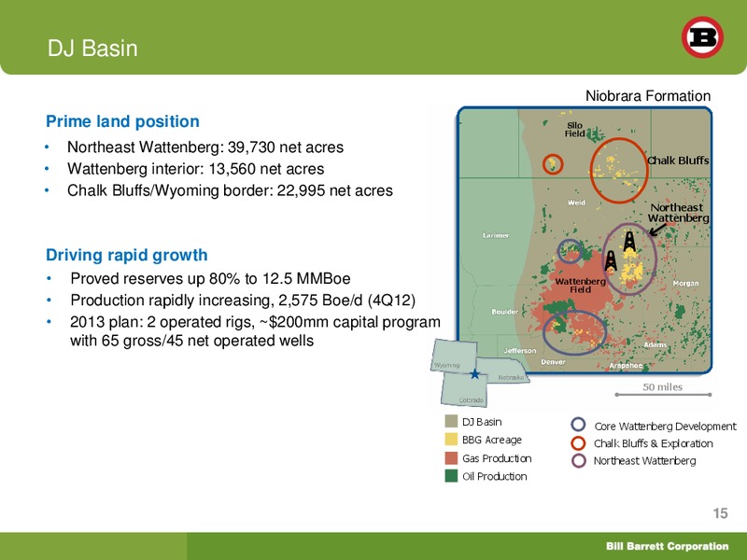Click the Gas Production red legend swatch
Image resolution: width=747 pixels, height=560 pixels.
click(x=451, y=457)
